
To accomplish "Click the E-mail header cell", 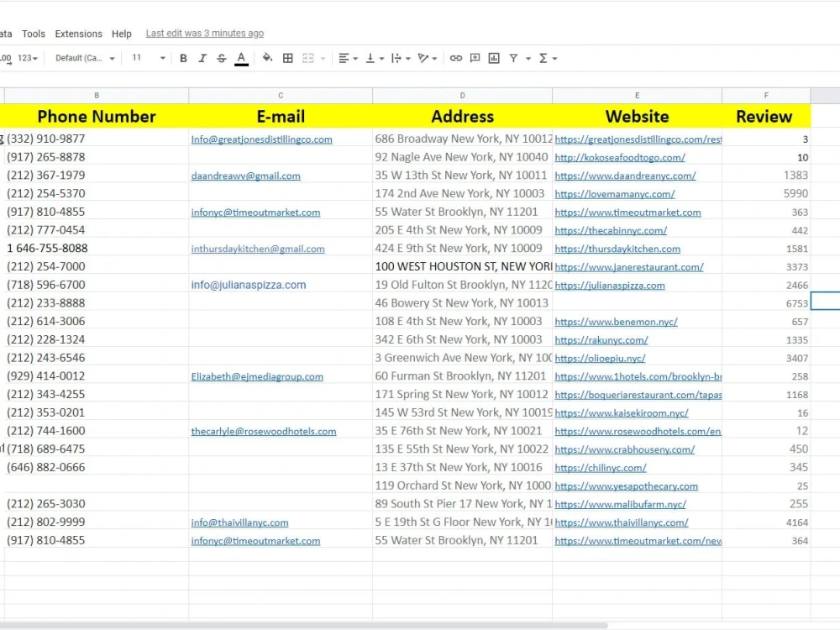I will [281, 116].
